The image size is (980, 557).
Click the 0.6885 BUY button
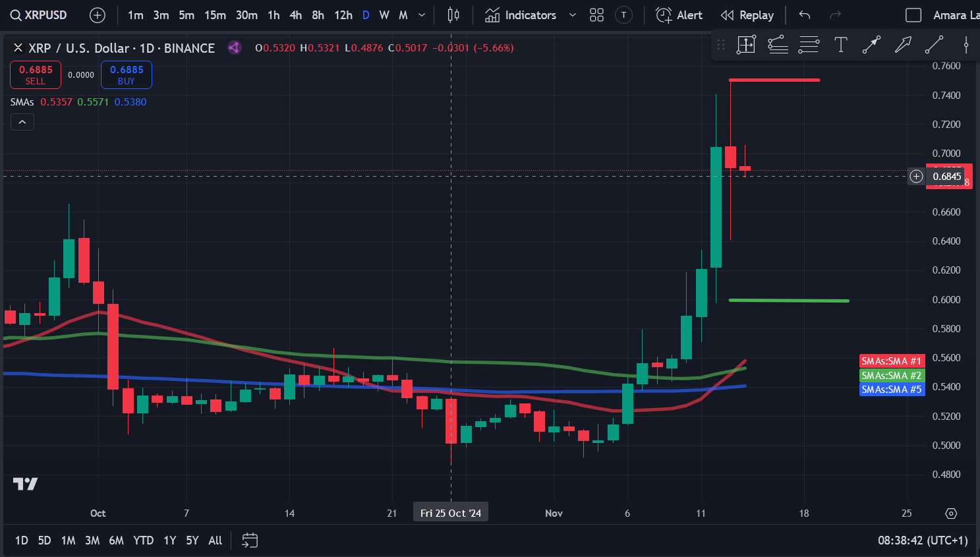pos(127,74)
